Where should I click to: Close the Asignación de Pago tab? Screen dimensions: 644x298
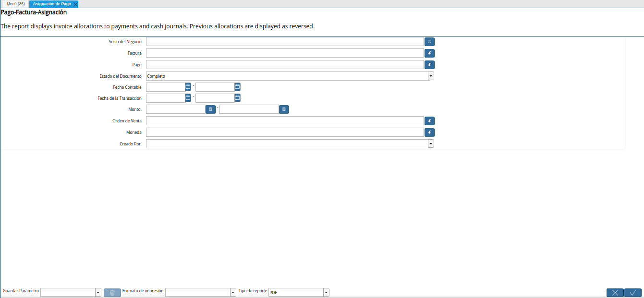coord(75,4)
